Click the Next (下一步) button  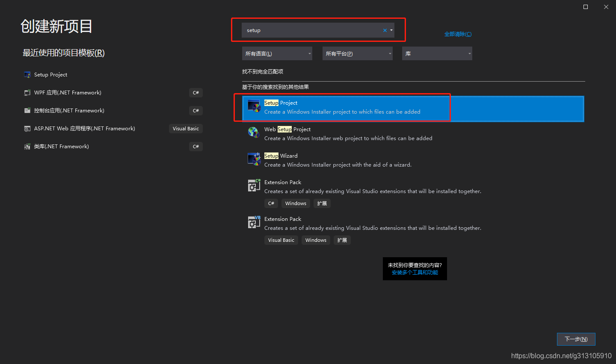[x=576, y=339]
